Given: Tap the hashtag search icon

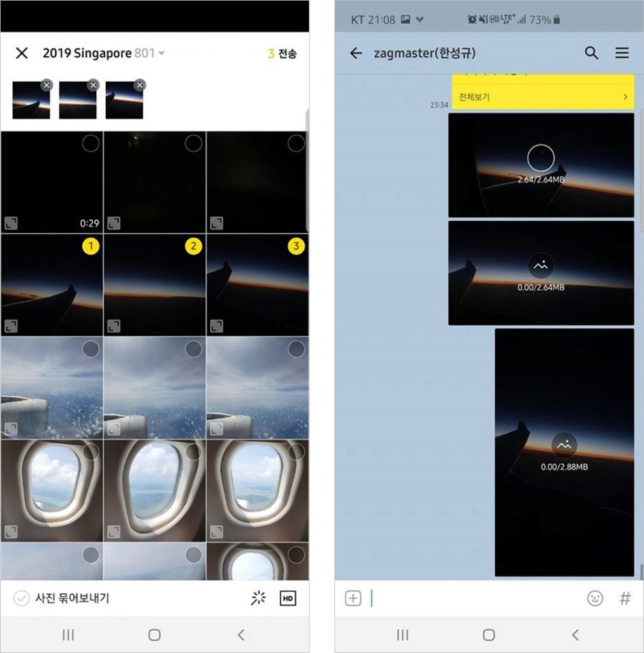Looking at the screenshot, I should point(625,598).
